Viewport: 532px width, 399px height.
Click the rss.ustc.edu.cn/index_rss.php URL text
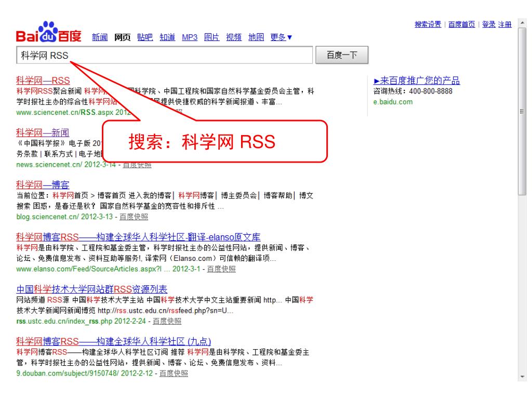click(64, 321)
